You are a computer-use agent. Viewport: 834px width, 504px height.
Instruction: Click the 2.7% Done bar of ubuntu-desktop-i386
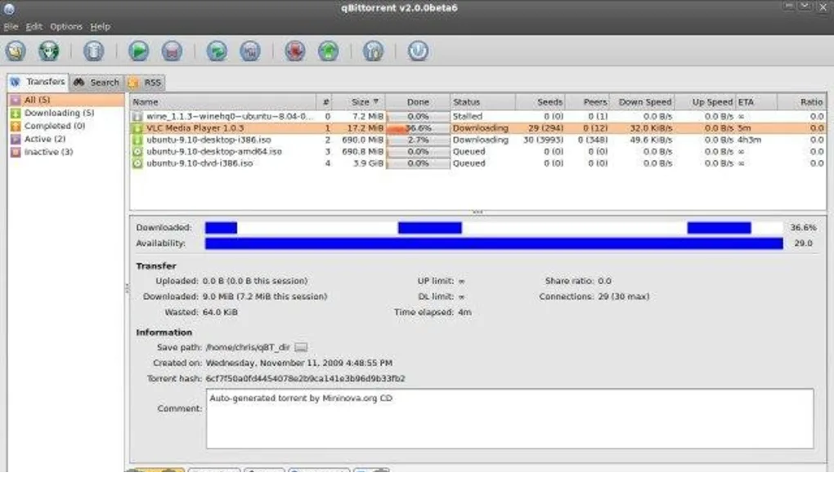pos(418,140)
